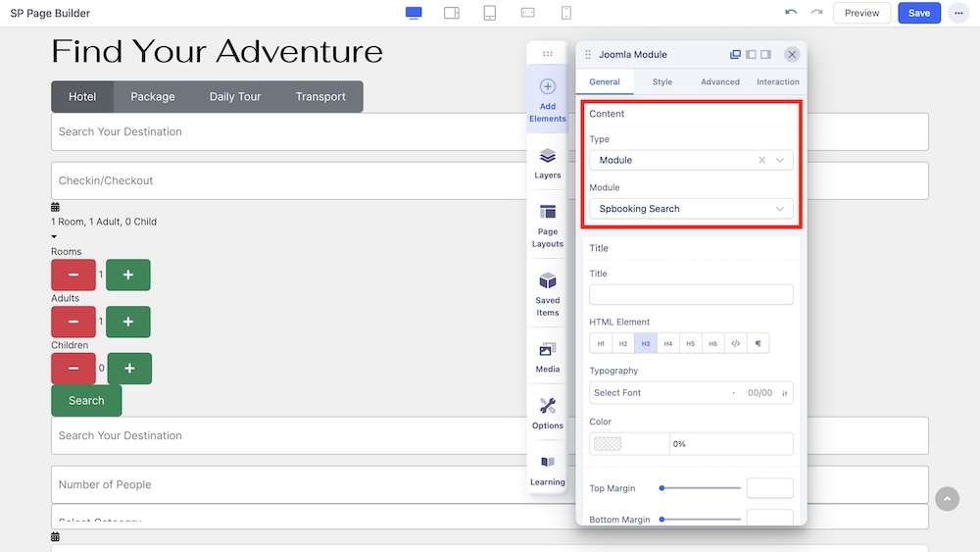The image size is (980, 552).
Task: Choose the paragraph HTML element option
Action: (758, 343)
